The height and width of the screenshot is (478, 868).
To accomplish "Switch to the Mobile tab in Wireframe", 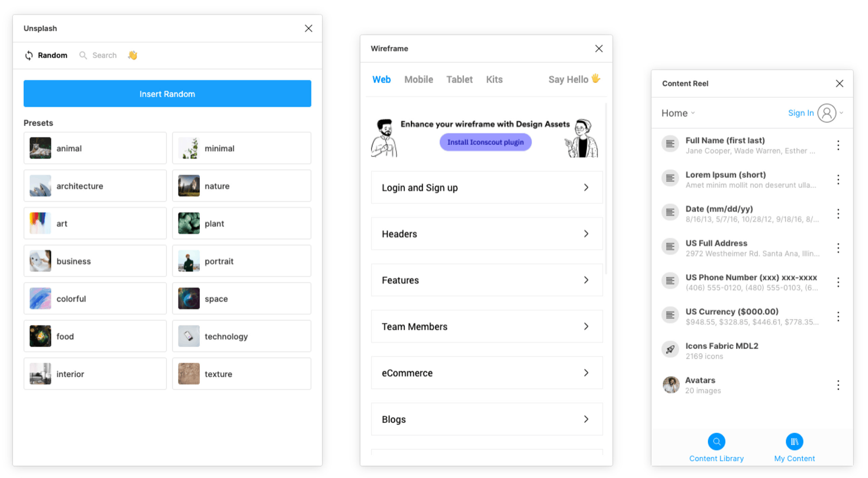I will tap(419, 80).
